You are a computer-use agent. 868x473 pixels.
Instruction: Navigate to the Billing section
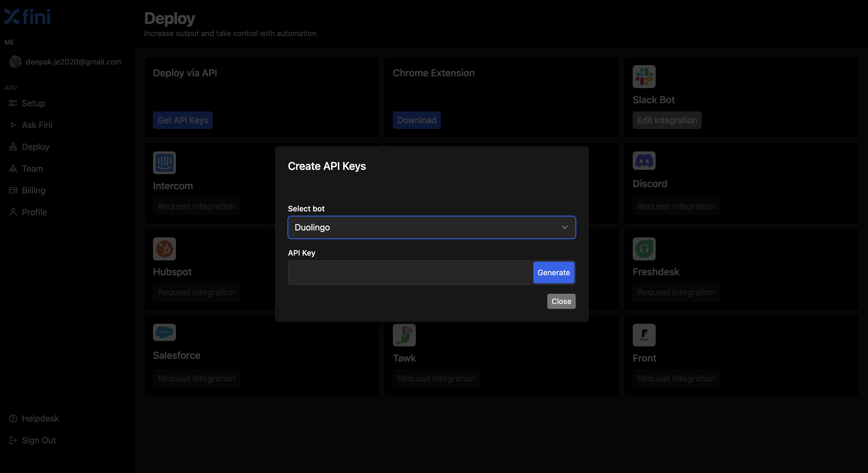(x=33, y=190)
